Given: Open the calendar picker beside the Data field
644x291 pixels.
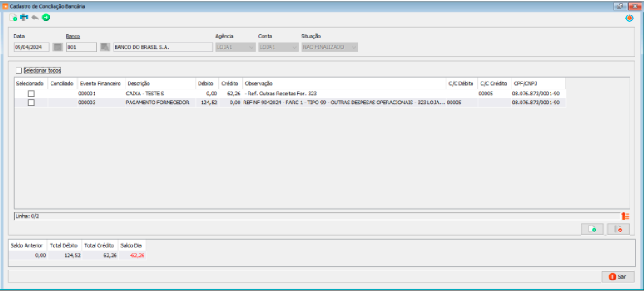Looking at the screenshot, I should tap(58, 47).
